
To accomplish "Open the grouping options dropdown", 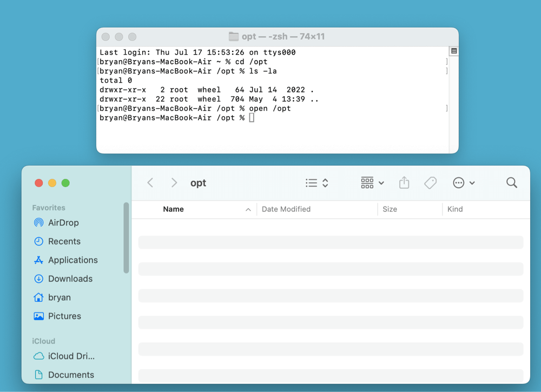I will pos(371,183).
